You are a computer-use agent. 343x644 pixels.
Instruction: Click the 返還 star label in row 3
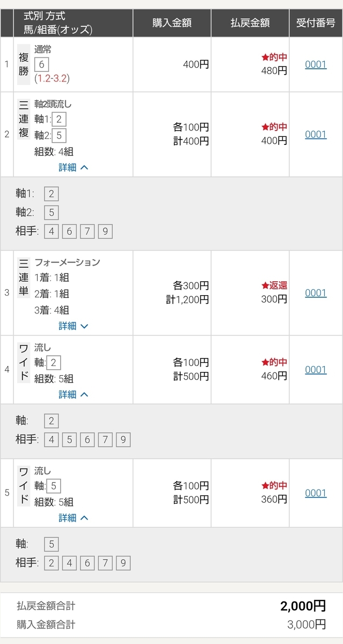pos(274,286)
